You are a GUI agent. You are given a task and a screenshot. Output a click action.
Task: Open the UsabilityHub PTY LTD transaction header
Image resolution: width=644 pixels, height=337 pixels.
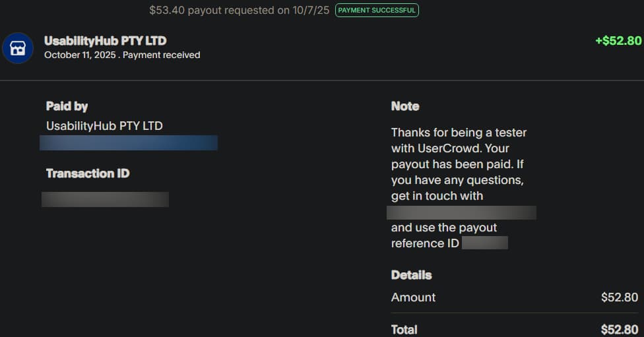point(105,41)
